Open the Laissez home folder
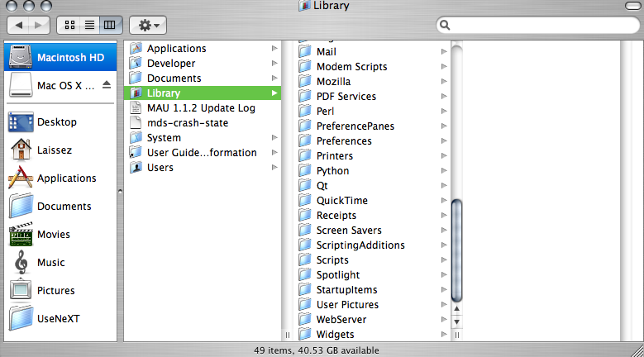This screenshot has width=644, height=357. click(x=60, y=150)
